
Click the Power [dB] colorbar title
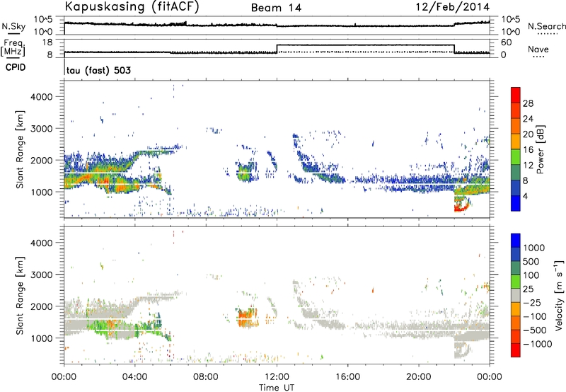541,149
